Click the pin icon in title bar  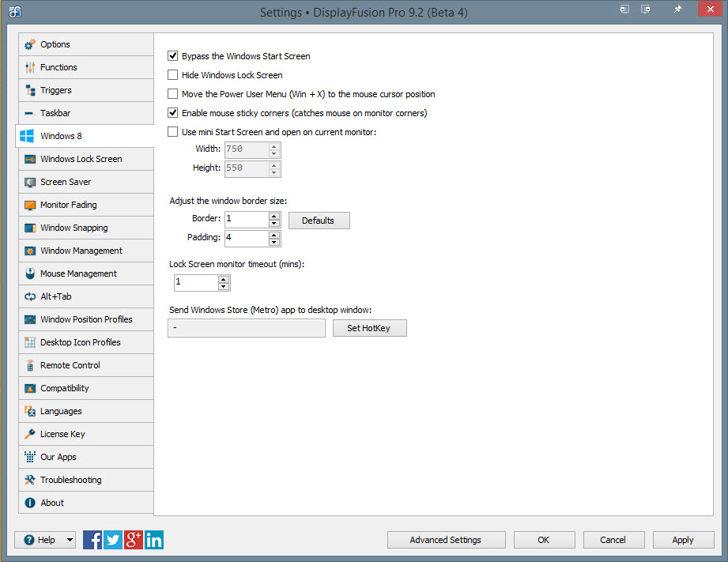coord(678,9)
